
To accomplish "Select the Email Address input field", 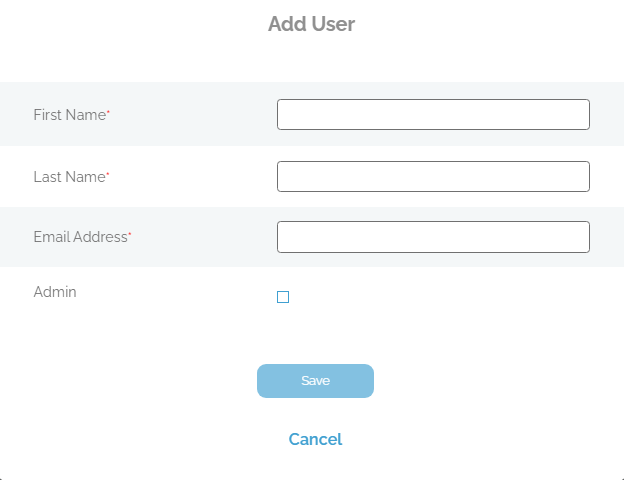I will pyautogui.click(x=433, y=237).
